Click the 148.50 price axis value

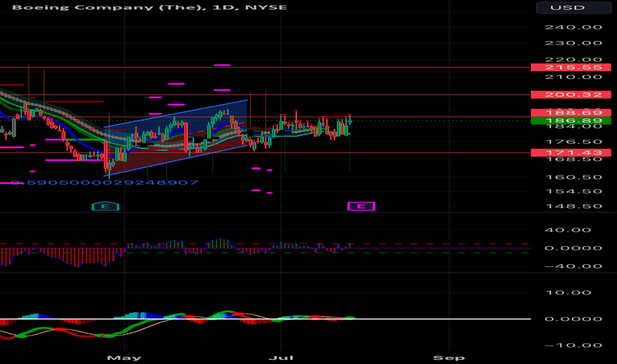pos(573,206)
